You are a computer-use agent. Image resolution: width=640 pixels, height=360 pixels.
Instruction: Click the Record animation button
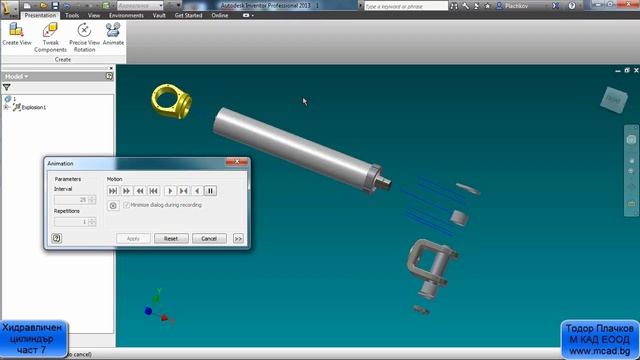coord(113,206)
